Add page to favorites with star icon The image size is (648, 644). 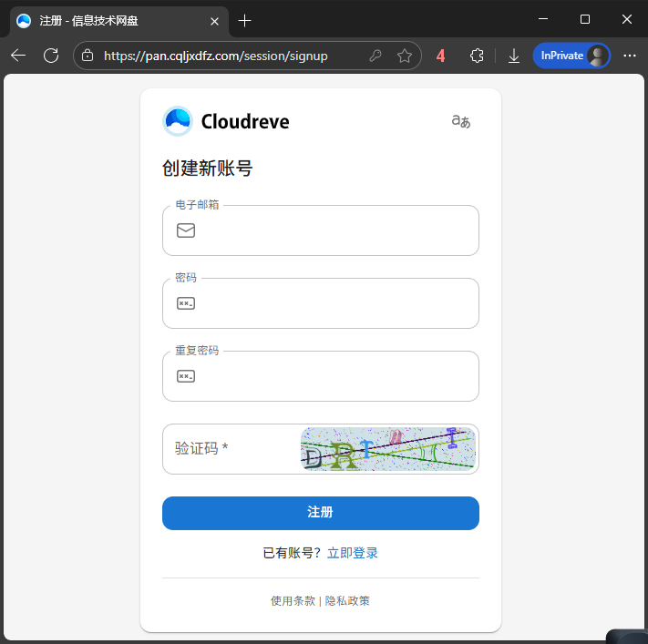tap(405, 56)
